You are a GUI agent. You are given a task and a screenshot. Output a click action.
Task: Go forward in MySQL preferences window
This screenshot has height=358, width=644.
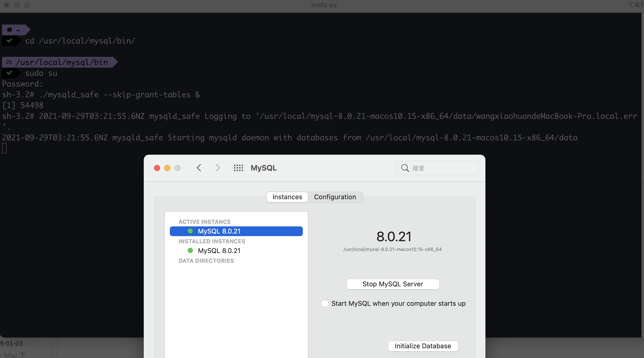218,168
